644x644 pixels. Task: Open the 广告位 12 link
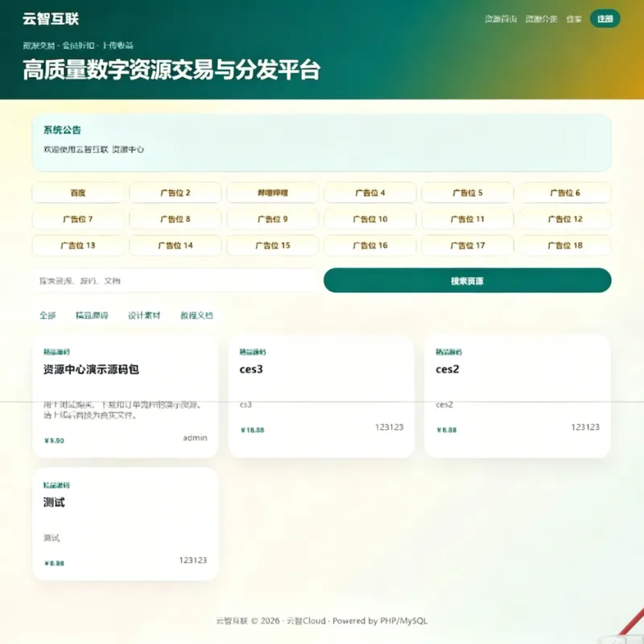(565, 219)
